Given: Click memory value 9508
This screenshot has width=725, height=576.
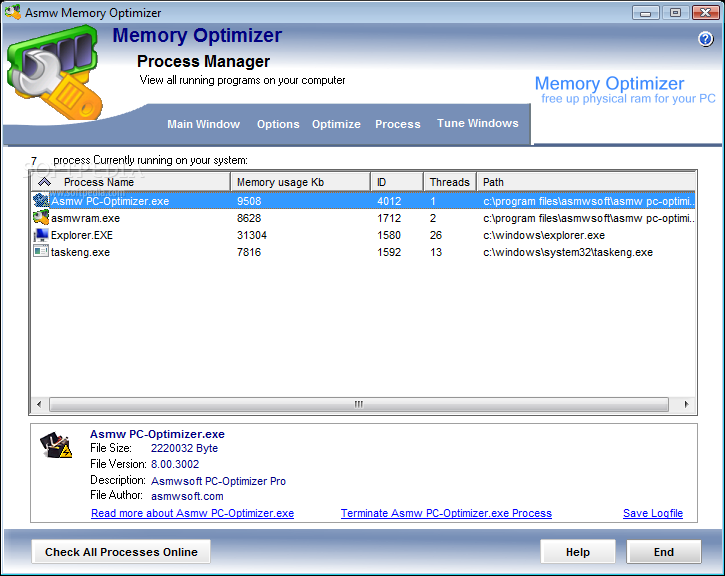Looking at the screenshot, I should (x=249, y=201).
